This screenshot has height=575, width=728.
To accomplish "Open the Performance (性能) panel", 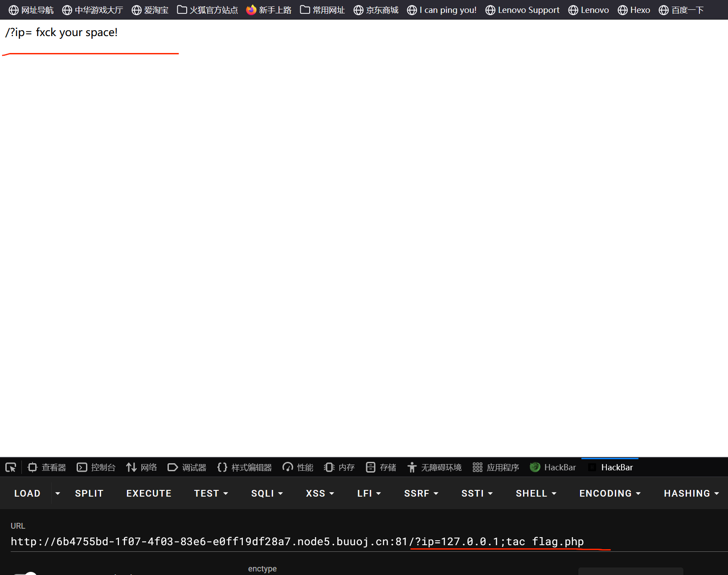I will pyautogui.click(x=298, y=467).
